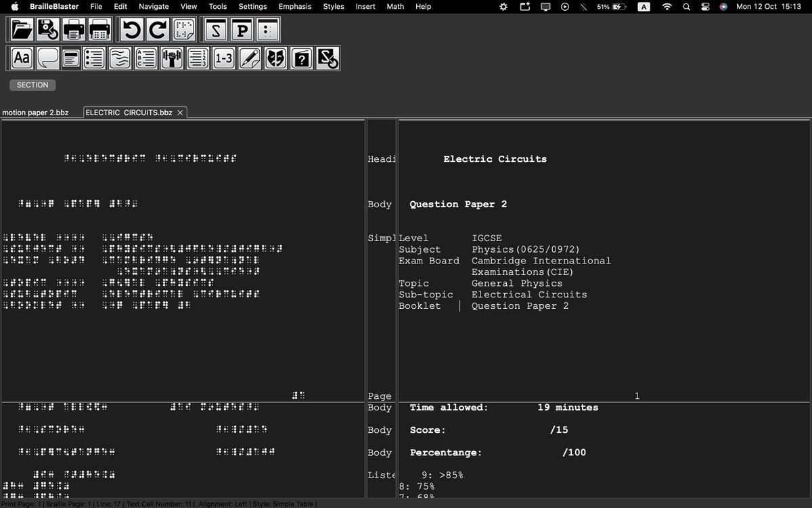
Task: Click the repeat last style icon
Action: 327,58
